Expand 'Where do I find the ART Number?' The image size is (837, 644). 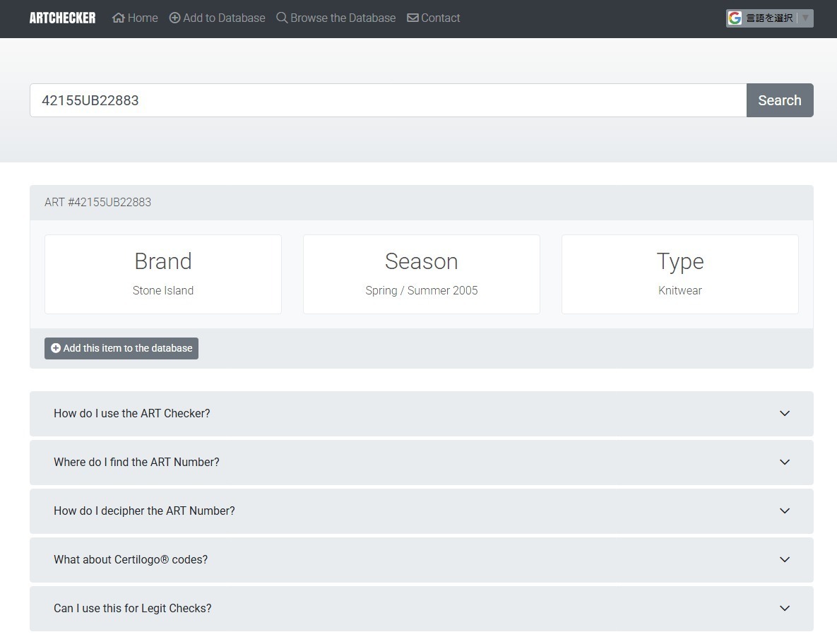coord(136,463)
